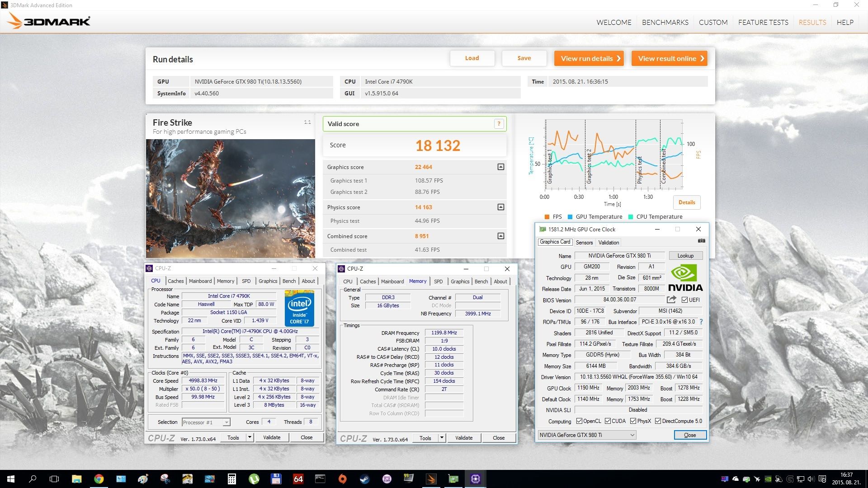Toggle the UEFI checkbox
This screenshot has height=488, width=868.
(684, 300)
